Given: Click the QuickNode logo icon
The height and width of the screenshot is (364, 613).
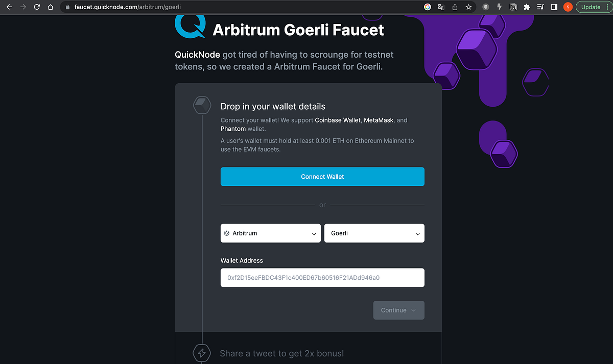Looking at the screenshot, I should 190,26.
